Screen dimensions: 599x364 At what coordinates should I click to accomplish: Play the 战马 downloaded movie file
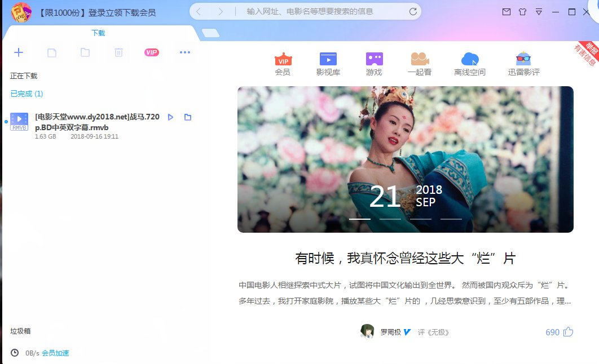point(171,117)
